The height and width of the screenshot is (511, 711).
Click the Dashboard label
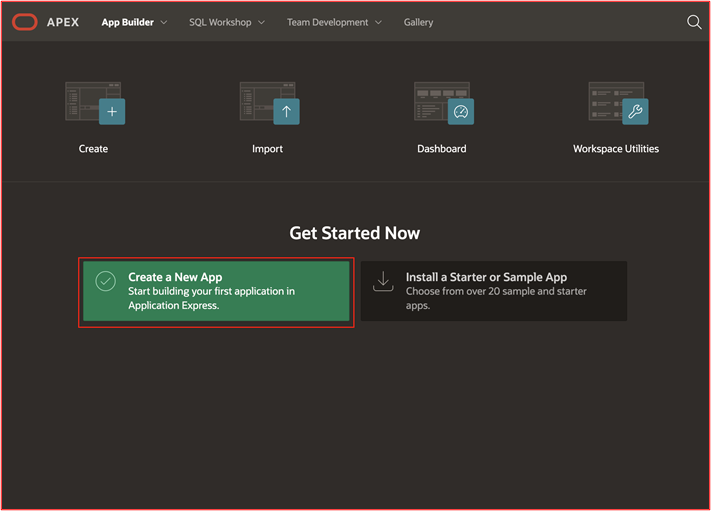point(442,149)
